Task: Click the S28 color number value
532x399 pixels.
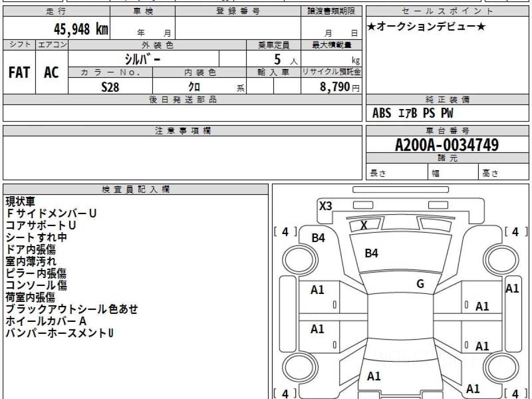Action: pos(110,87)
